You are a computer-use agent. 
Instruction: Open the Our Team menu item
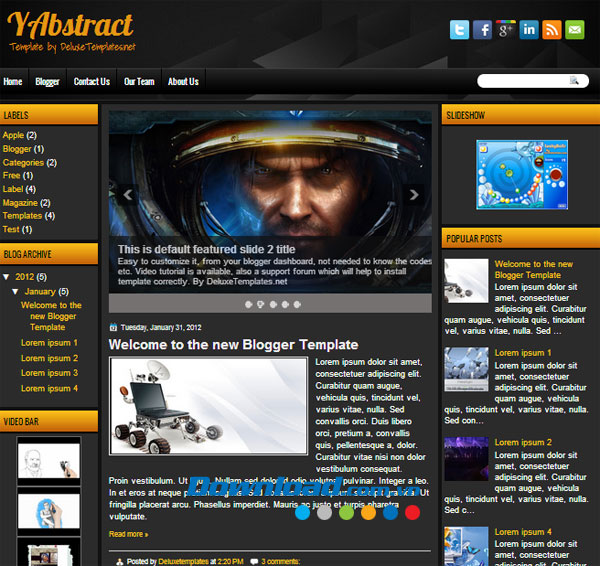[x=139, y=82]
